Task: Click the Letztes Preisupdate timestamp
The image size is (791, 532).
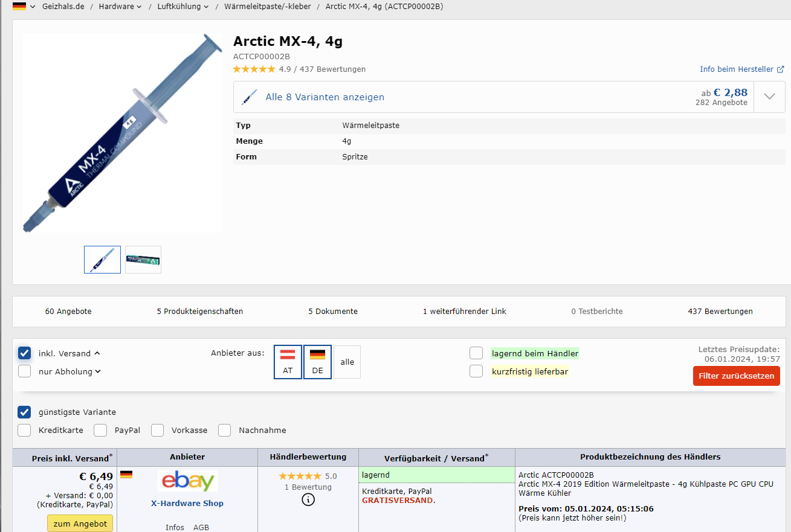Action: click(739, 354)
